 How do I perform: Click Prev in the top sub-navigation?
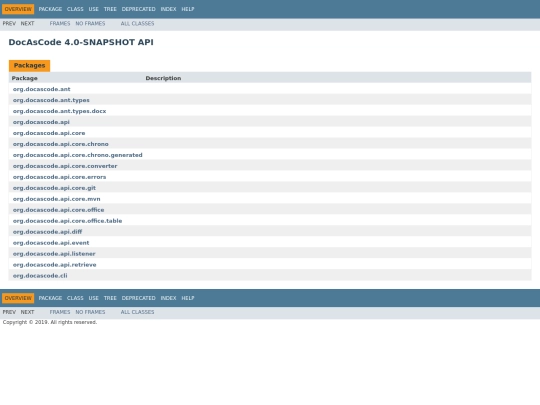(x=9, y=23)
